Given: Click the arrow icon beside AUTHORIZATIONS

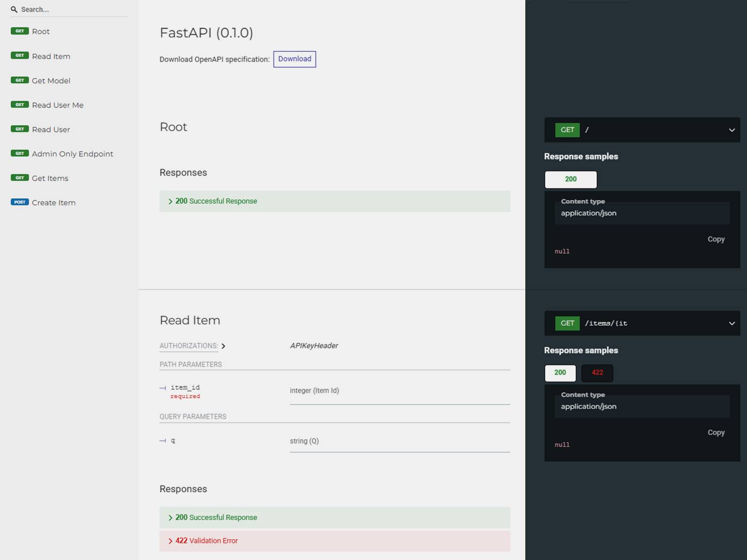Looking at the screenshot, I should 223,346.
